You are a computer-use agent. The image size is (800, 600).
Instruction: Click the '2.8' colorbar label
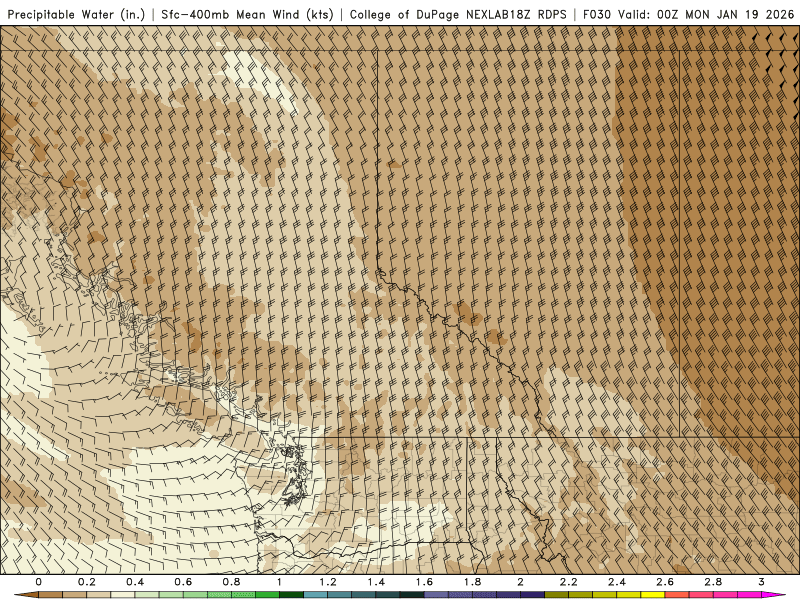[713, 582]
